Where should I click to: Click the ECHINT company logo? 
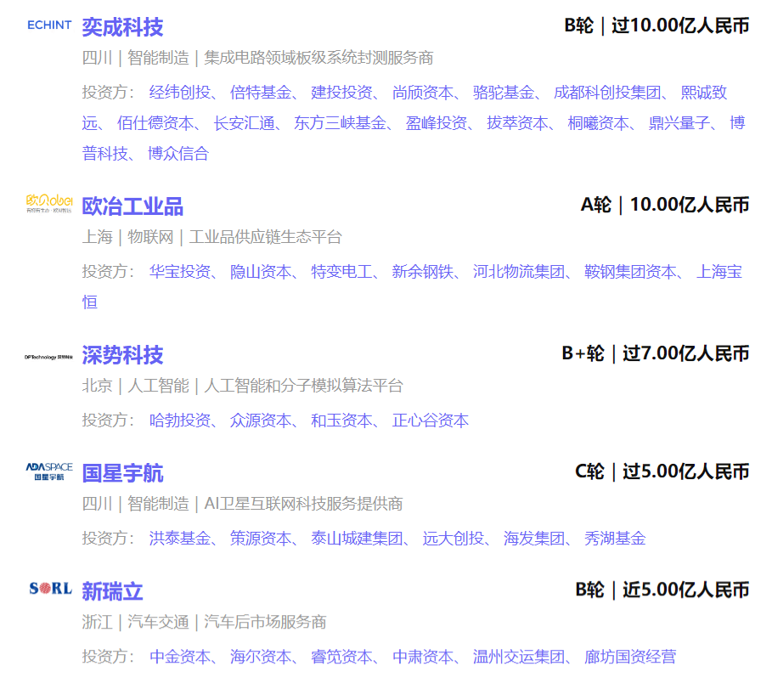(x=49, y=25)
